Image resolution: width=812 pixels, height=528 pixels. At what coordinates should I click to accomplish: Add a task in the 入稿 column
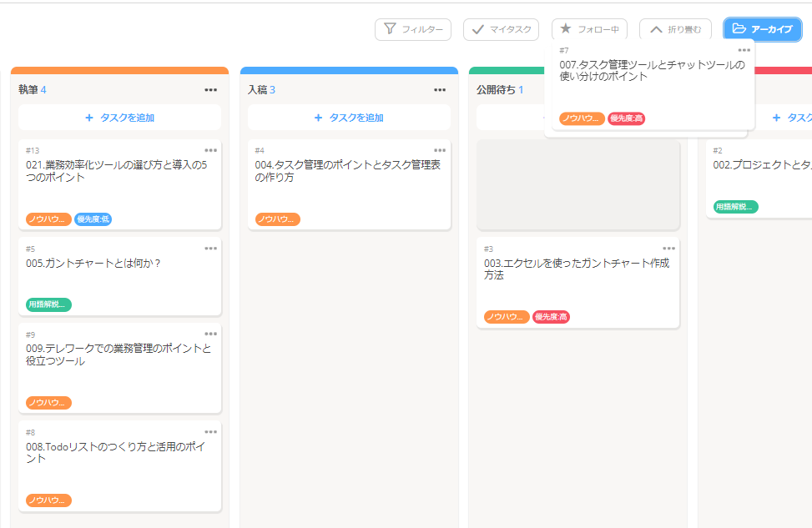[x=349, y=118]
